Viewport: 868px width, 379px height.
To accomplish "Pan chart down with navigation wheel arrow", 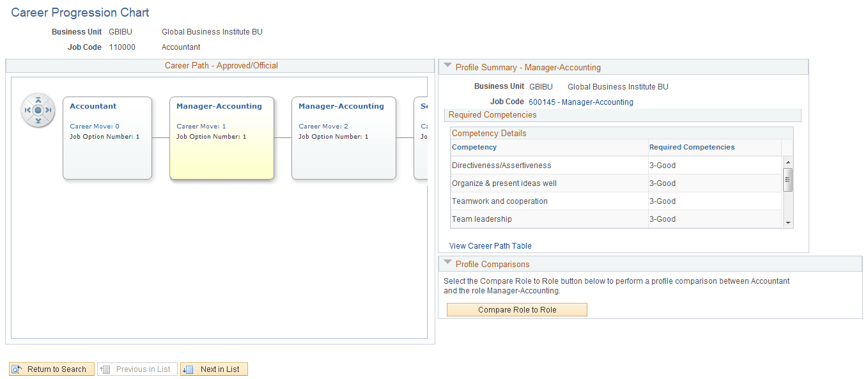I will (38, 121).
